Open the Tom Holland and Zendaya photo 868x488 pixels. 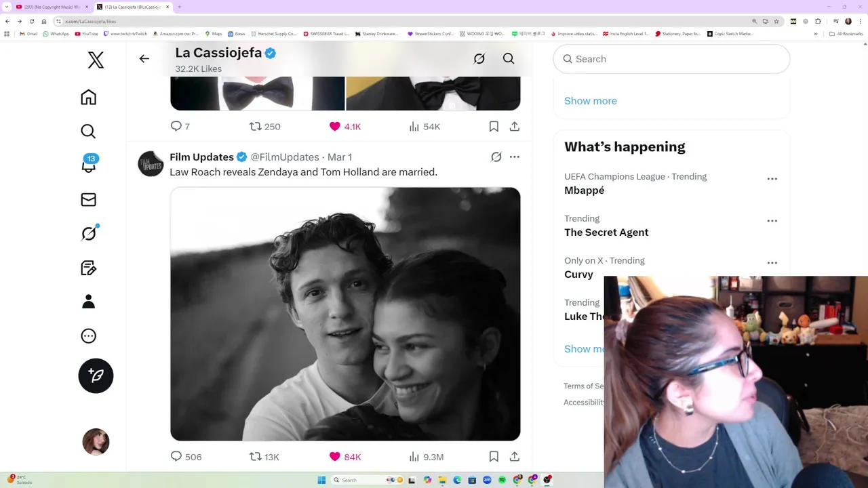coord(345,314)
